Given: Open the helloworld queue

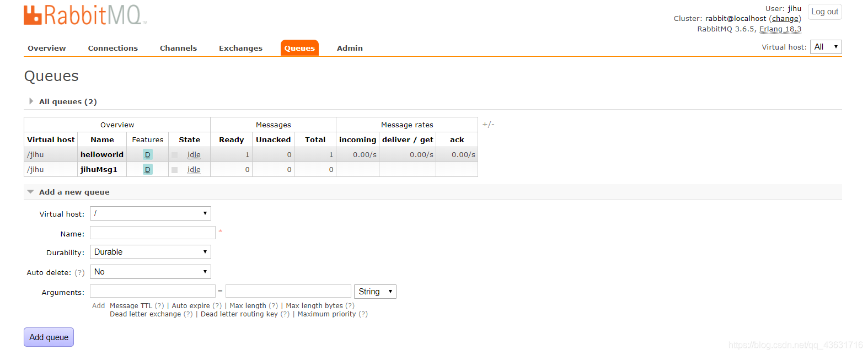Looking at the screenshot, I should [102, 155].
